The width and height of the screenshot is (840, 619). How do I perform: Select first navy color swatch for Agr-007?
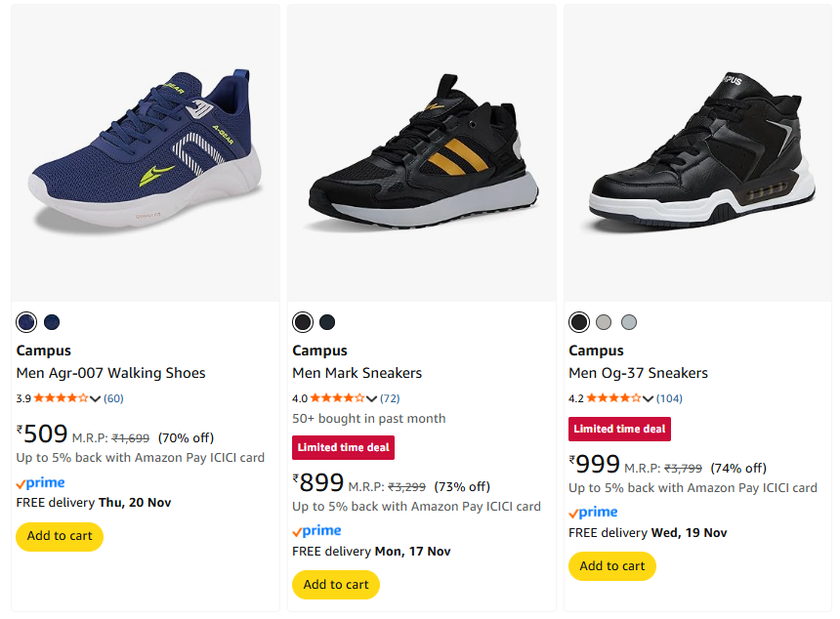point(26,322)
